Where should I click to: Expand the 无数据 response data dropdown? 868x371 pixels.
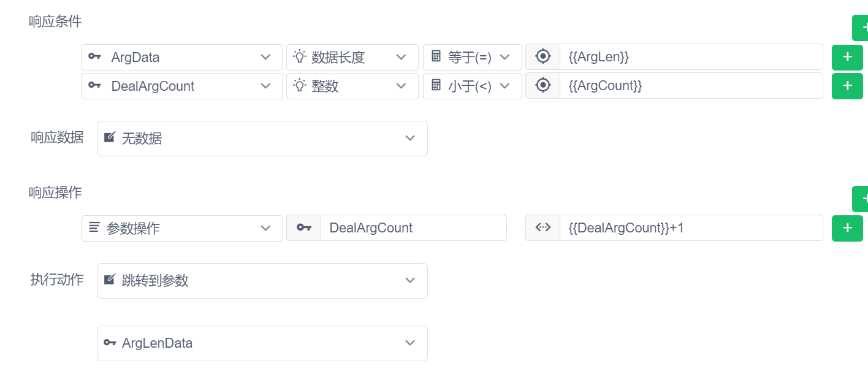262,139
